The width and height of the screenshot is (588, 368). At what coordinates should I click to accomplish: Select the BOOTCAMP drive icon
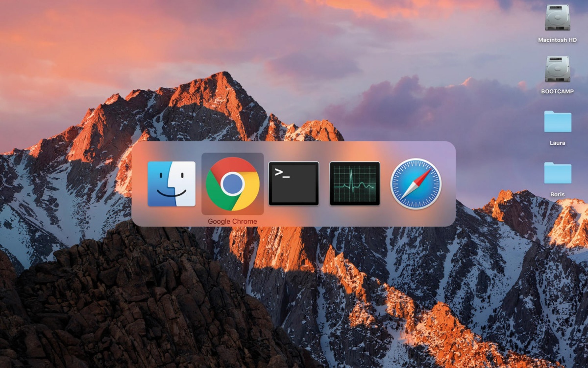(x=558, y=69)
